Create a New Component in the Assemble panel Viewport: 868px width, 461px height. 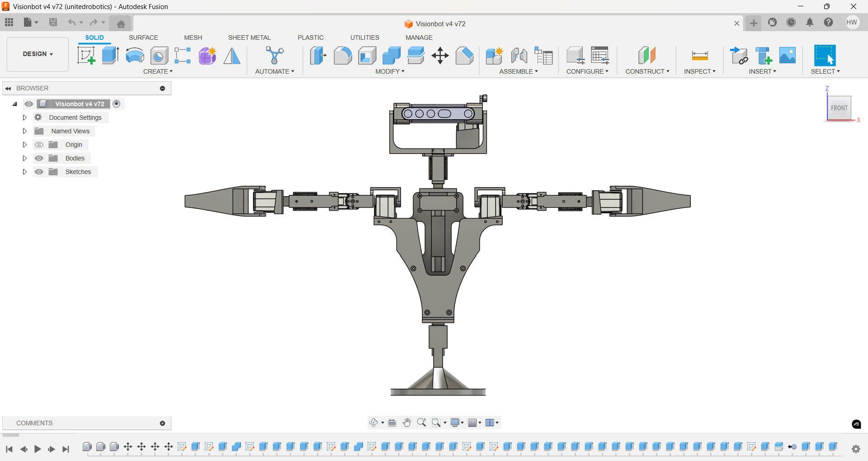494,55
